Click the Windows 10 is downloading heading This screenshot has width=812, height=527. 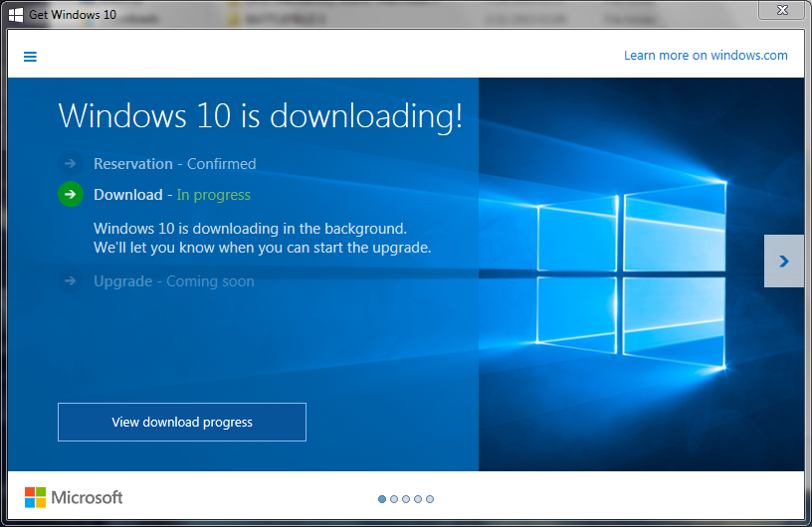click(x=261, y=116)
